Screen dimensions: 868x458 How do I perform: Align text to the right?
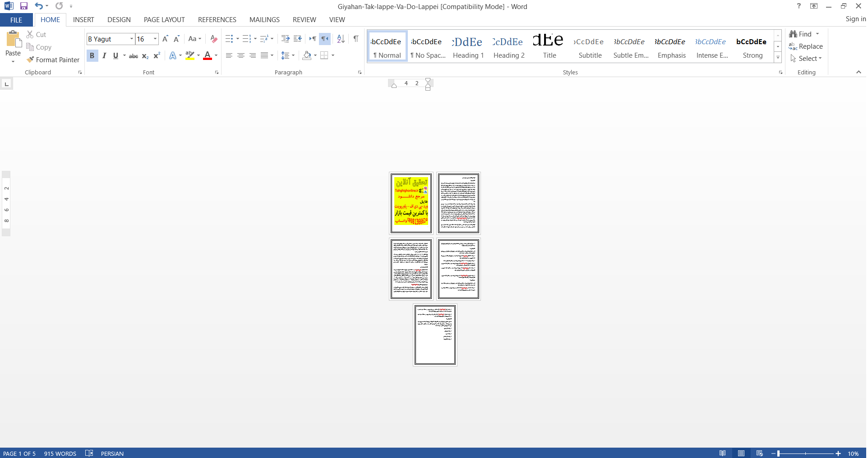coord(253,55)
